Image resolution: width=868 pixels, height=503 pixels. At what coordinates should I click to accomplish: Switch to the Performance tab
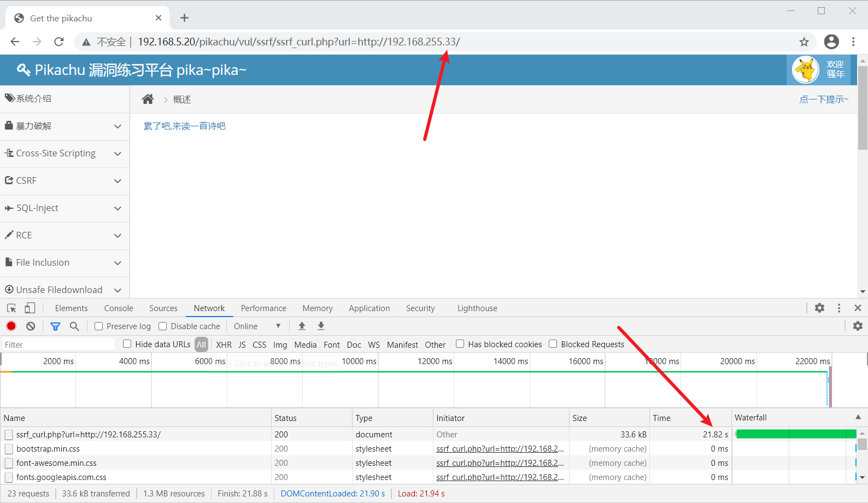point(263,308)
